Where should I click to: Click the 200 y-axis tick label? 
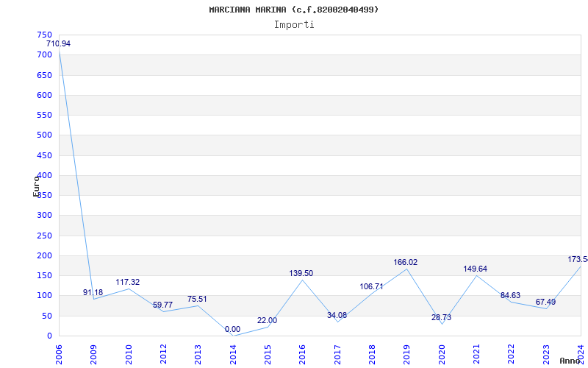point(45,255)
